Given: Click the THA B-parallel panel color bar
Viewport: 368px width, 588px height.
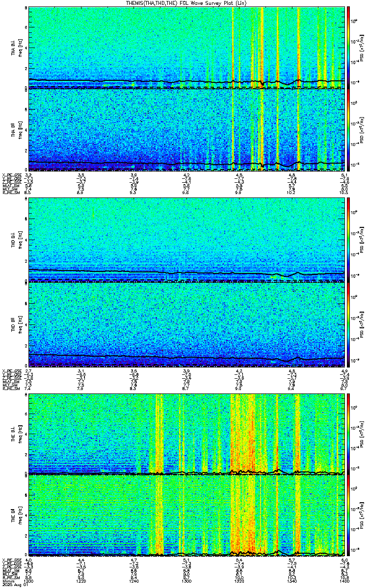Looking at the screenshot, I should point(348,130).
